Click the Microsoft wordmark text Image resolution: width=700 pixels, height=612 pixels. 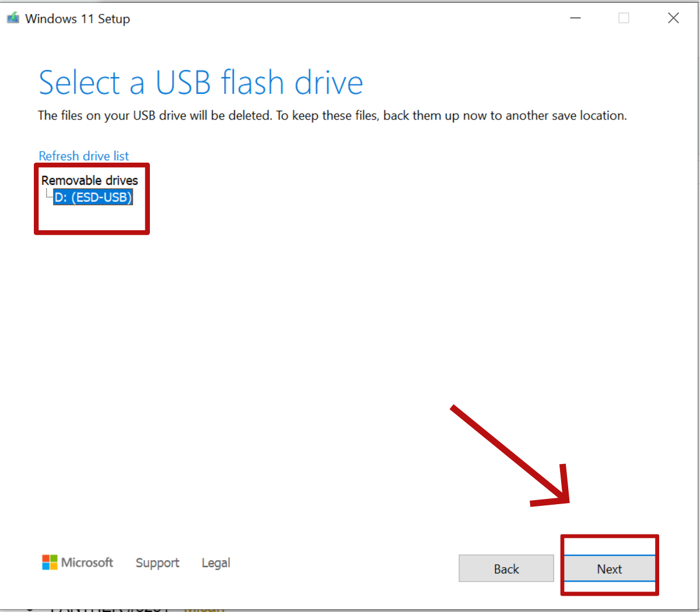point(87,562)
